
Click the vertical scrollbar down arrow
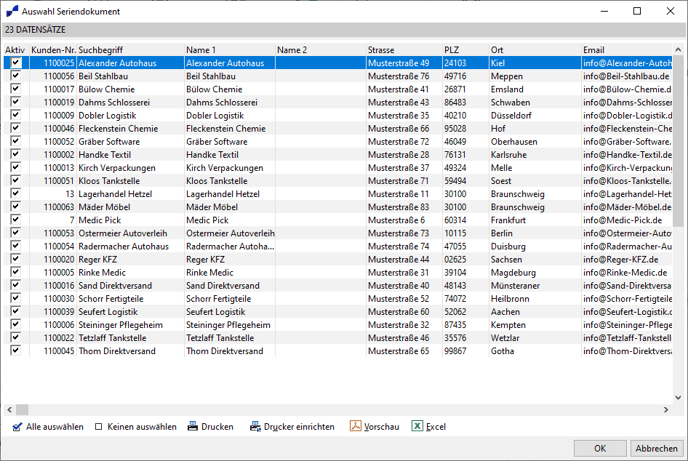(678, 398)
